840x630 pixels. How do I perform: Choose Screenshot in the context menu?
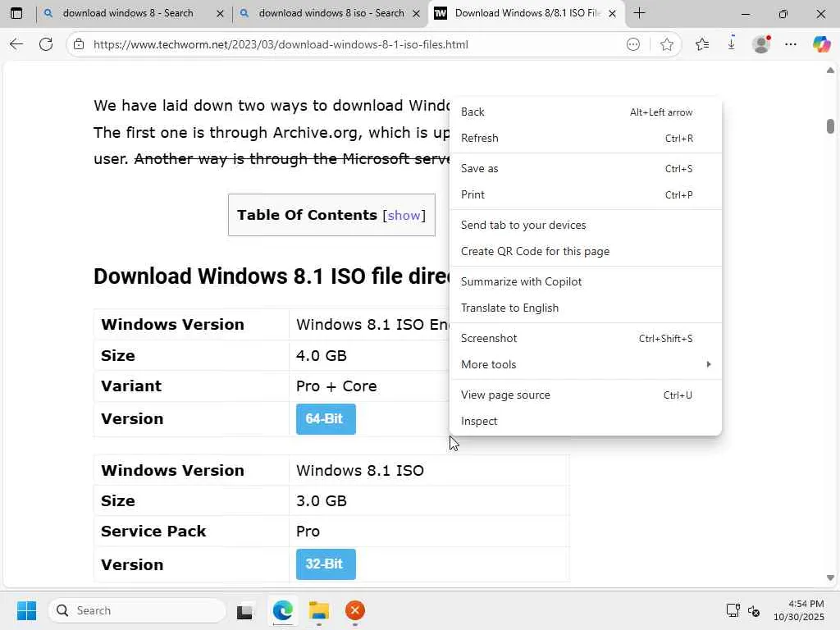586,339
